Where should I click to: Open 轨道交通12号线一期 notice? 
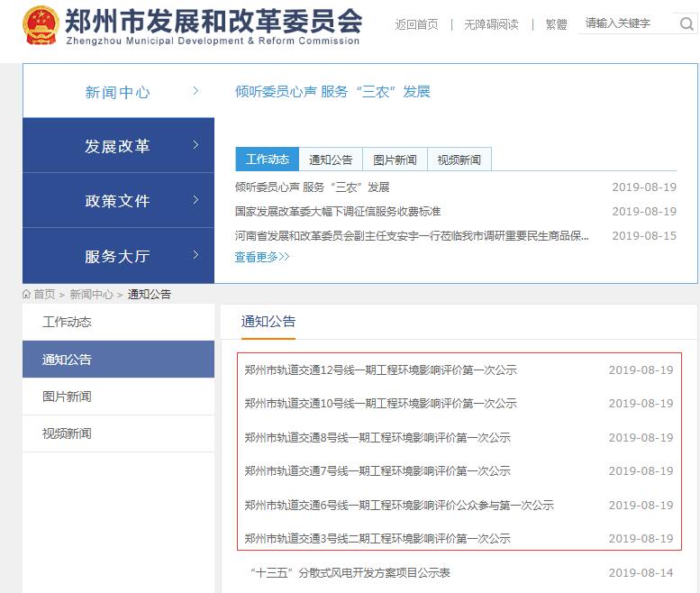click(380, 369)
